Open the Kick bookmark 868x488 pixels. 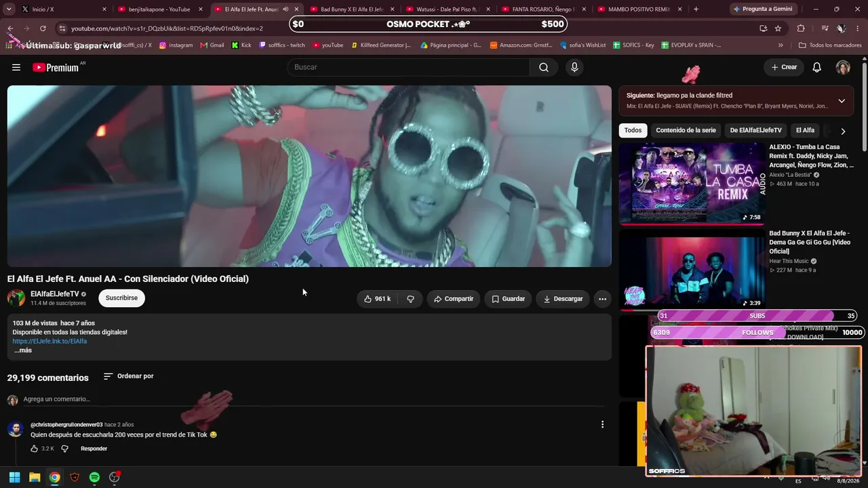point(241,45)
